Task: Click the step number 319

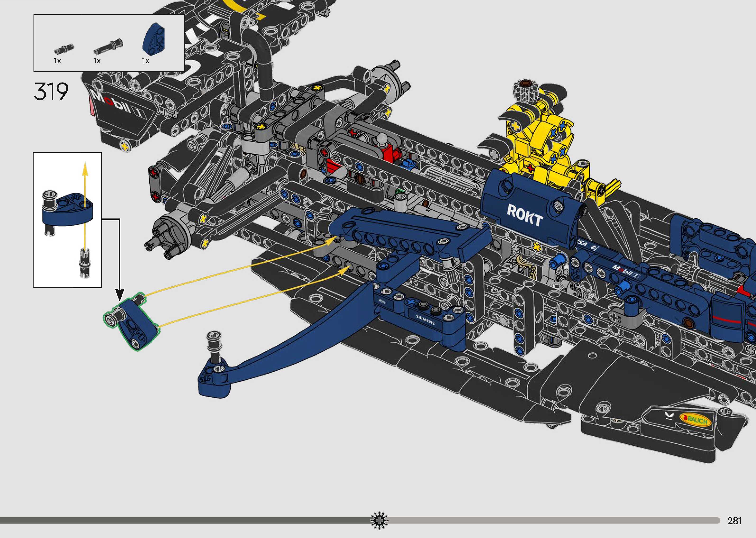Action: pyautogui.click(x=51, y=91)
